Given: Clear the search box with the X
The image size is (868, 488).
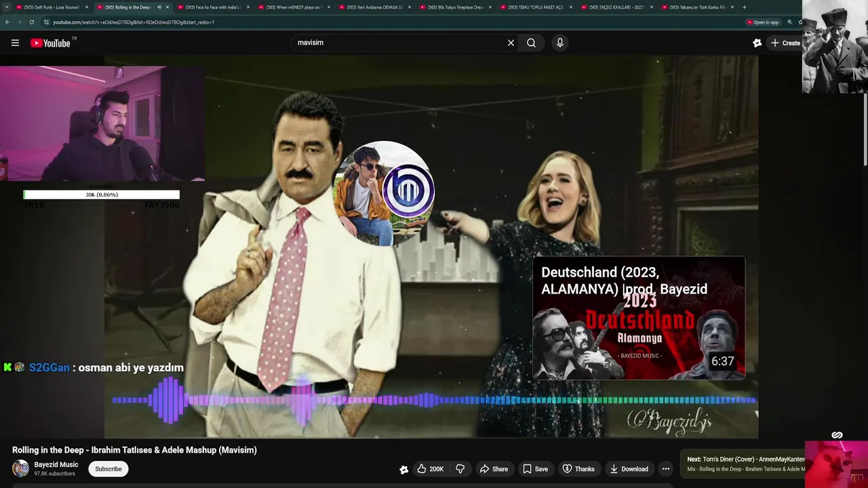Looking at the screenshot, I should click(511, 43).
